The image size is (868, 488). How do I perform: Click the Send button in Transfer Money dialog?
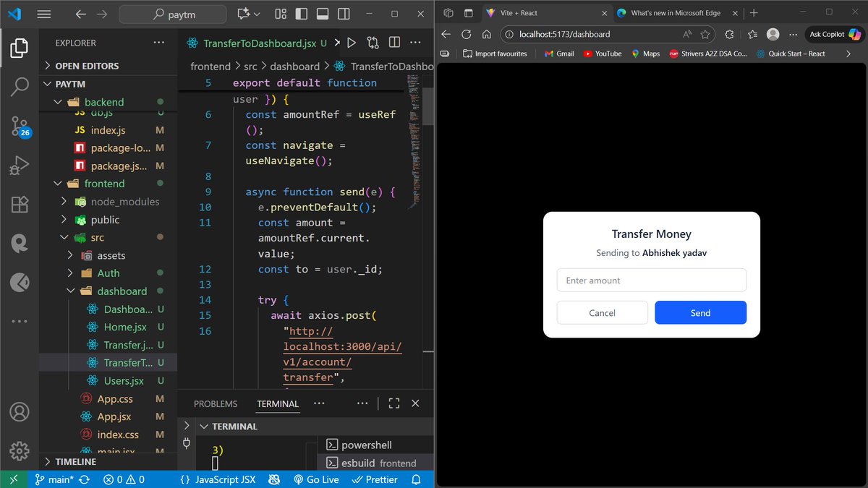click(x=699, y=313)
